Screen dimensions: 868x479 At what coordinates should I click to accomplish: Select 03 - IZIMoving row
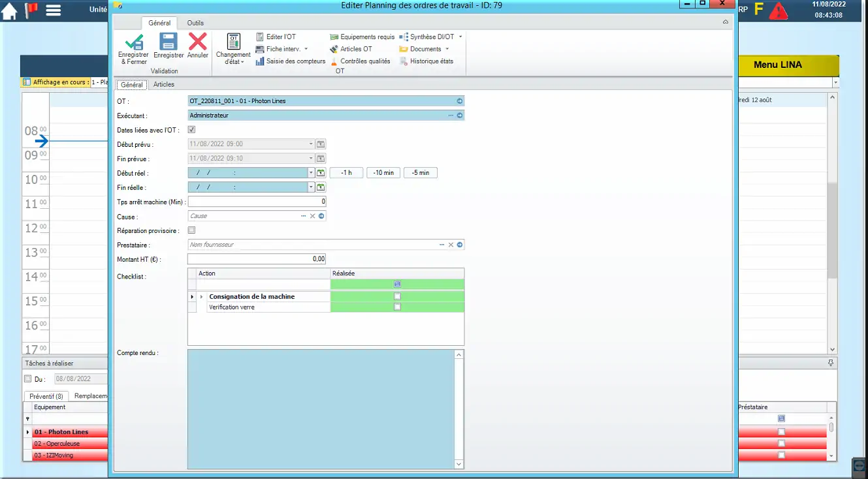[x=70, y=456]
